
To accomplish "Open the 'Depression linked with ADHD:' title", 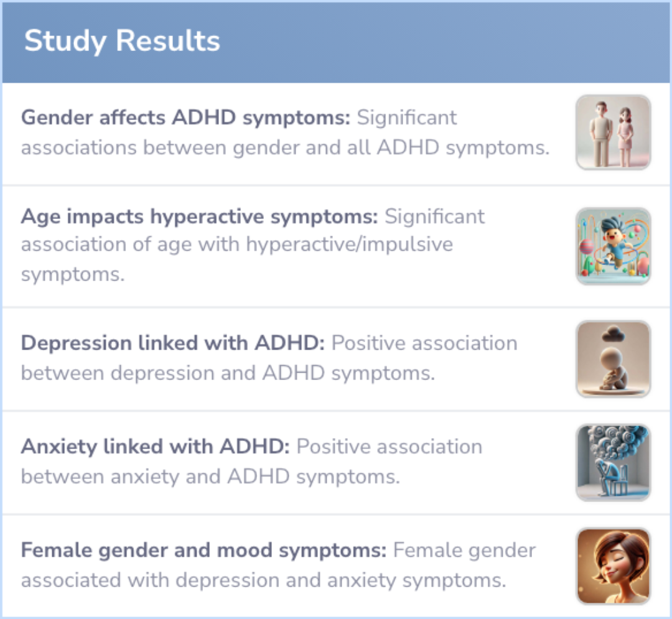I will coord(173,343).
